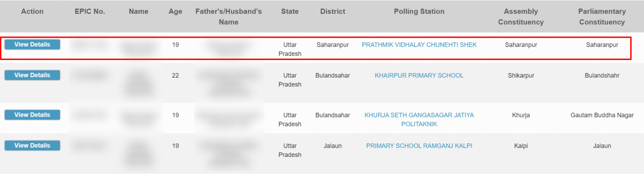Select the Assembly Constituency column header
Screen dimensions: 644x180
pos(521,16)
